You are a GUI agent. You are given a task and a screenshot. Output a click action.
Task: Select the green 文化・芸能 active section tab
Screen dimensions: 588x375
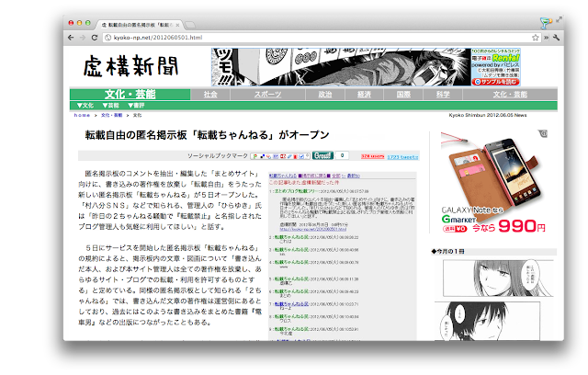tap(130, 94)
